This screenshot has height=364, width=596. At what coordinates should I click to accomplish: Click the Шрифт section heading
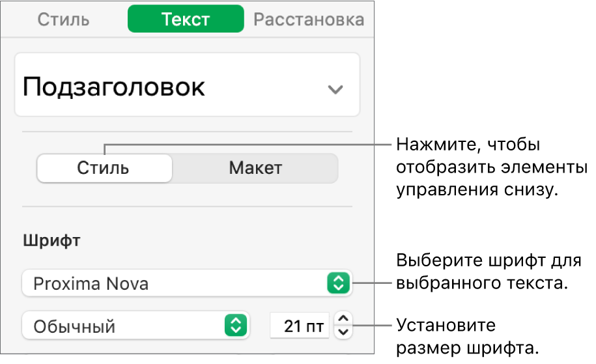point(51,240)
